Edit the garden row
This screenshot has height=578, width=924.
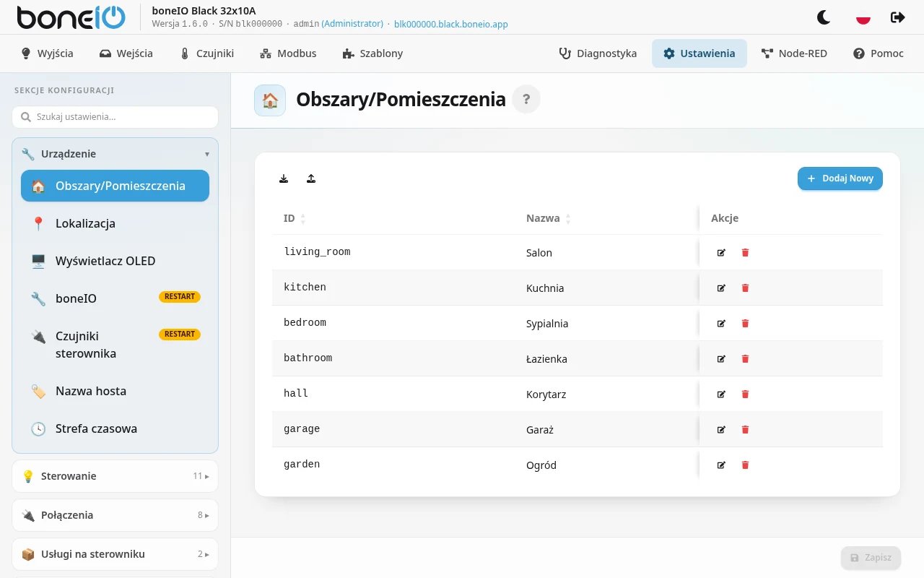721,465
